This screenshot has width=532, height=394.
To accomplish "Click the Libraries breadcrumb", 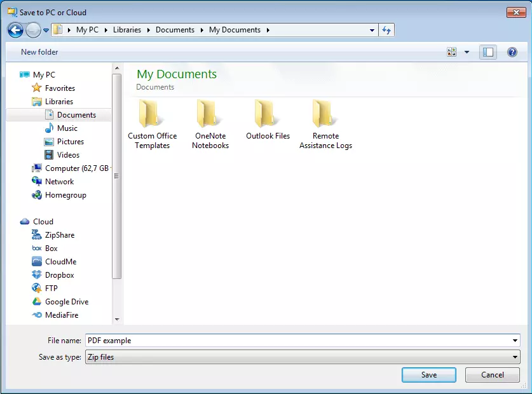I will tap(127, 30).
